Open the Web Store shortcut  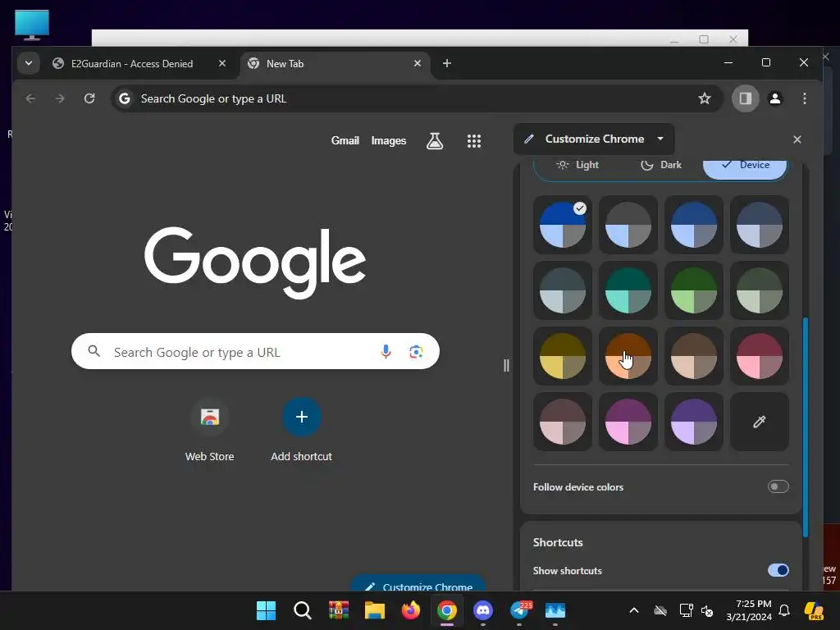click(209, 417)
